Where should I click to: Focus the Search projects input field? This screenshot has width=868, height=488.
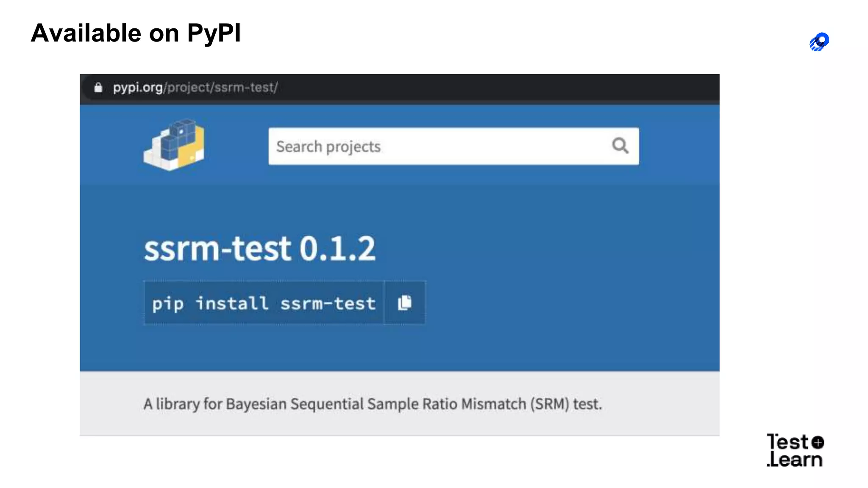click(453, 146)
